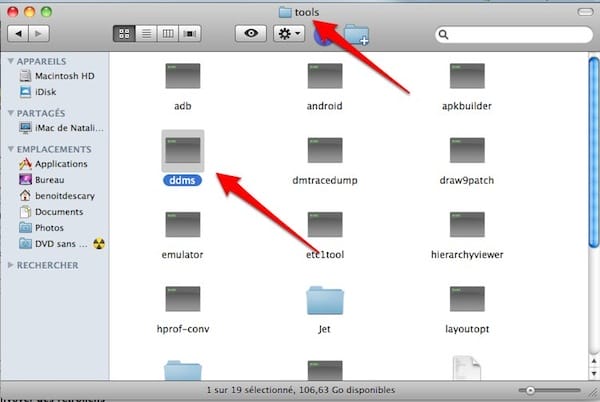The width and height of the screenshot is (600, 402).
Task: Switch to list view mode
Action: coord(146,34)
